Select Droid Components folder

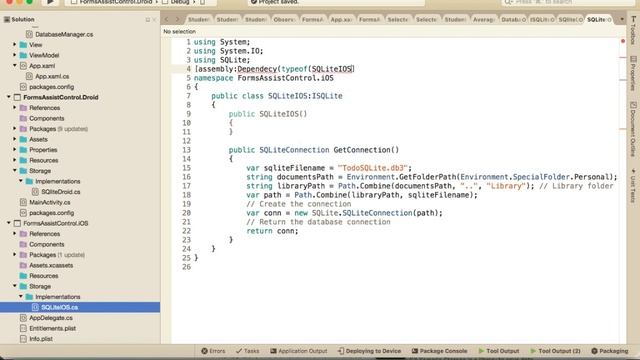[47, 118]
